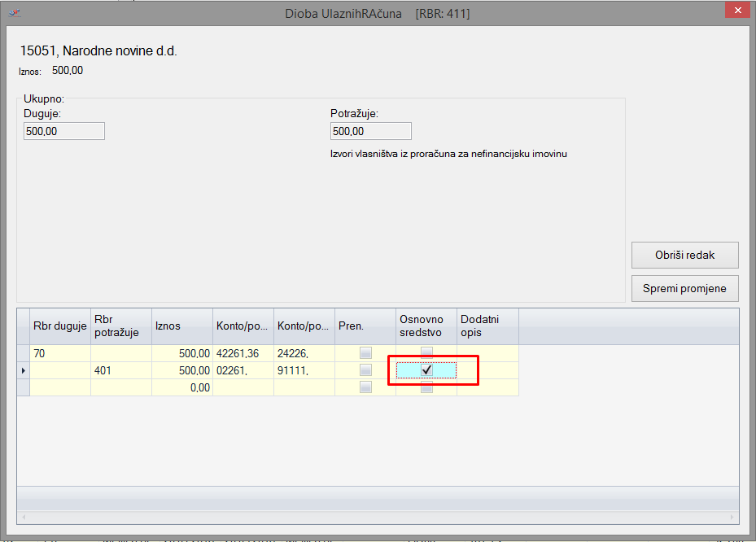Enable Osnovno sredstvo for row 70
The width and height of the screenshot is (756, 542).
(x=426, y=352)
